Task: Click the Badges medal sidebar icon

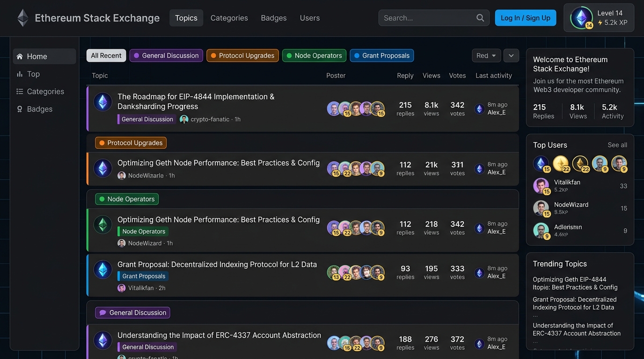Action: [x=20, y=109]
